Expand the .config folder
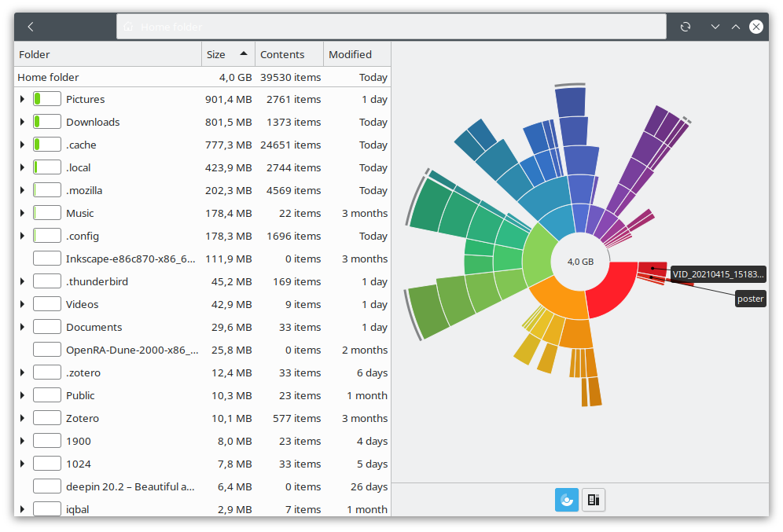 (x=22, y=236)
